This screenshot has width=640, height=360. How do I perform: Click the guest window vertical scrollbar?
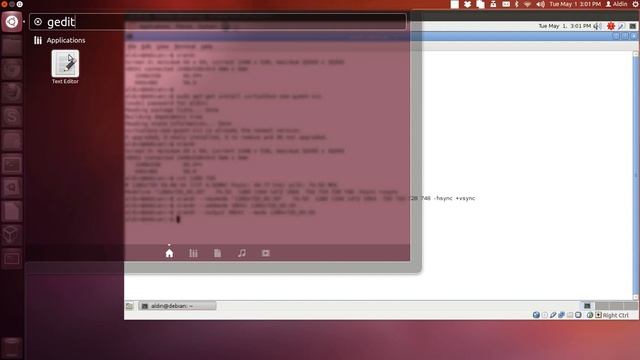[636, 176]
